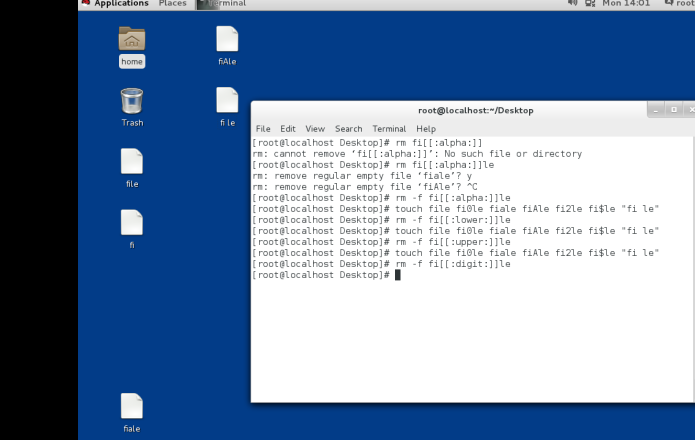Click the 'rm -f fi[[:digit:]]le' command line
695x440 pixels.
click(x=381, y=264)
